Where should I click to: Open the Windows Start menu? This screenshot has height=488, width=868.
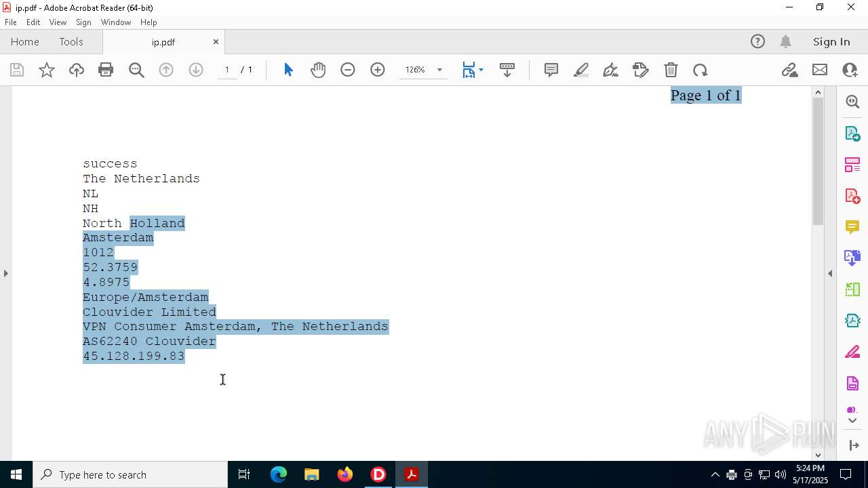click(x=16, y=474)
